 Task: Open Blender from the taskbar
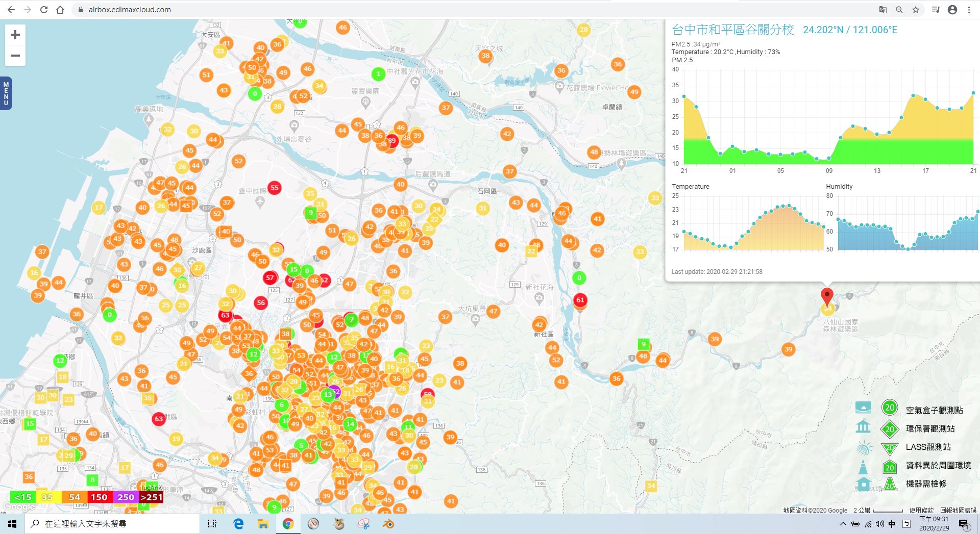pos(388,524)
